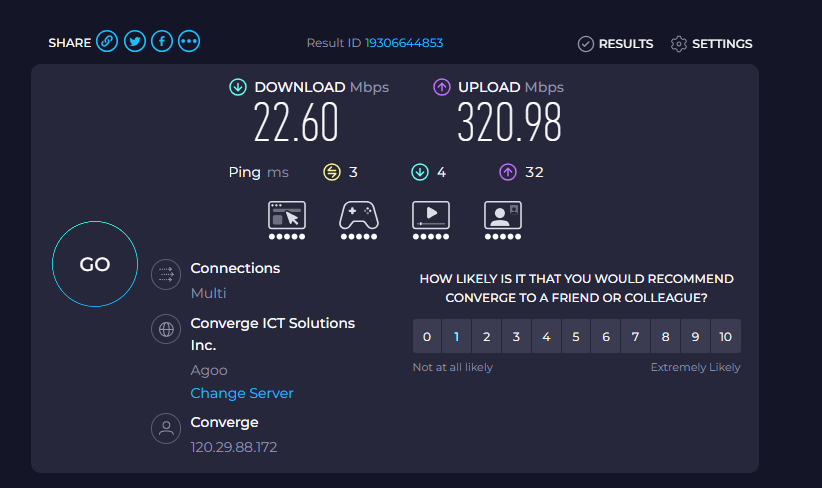This screenshot has width=822, height=488.
Task: Select rating 5 on recommendation scale
Action: tap(576, 337)
